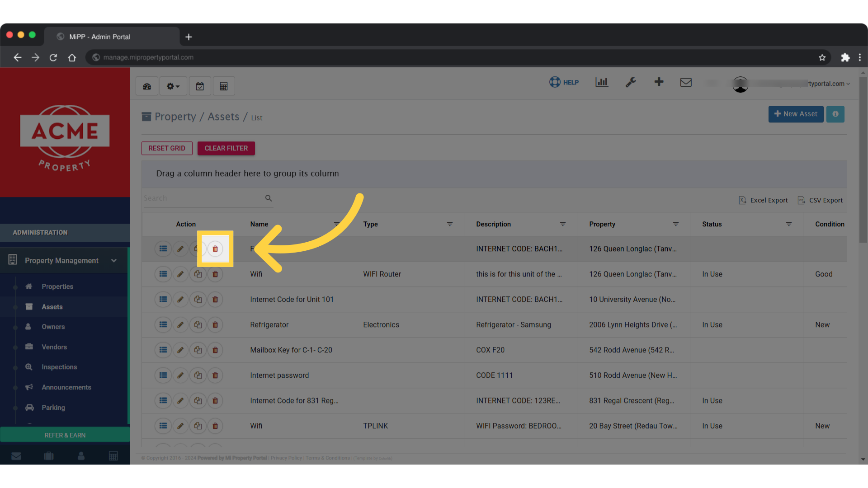Open the calculator icon in the toolbar
868x488 pixels.
(x=224, y=86)
